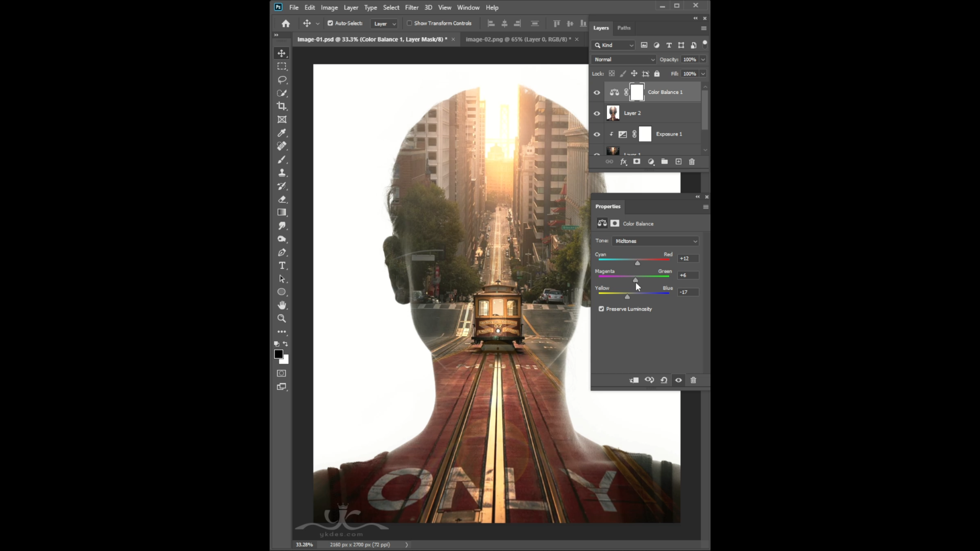The width and height of the screenshot is (980, 551).
Task: Click the Cyan-Red value field
Action: pos(688,259)
